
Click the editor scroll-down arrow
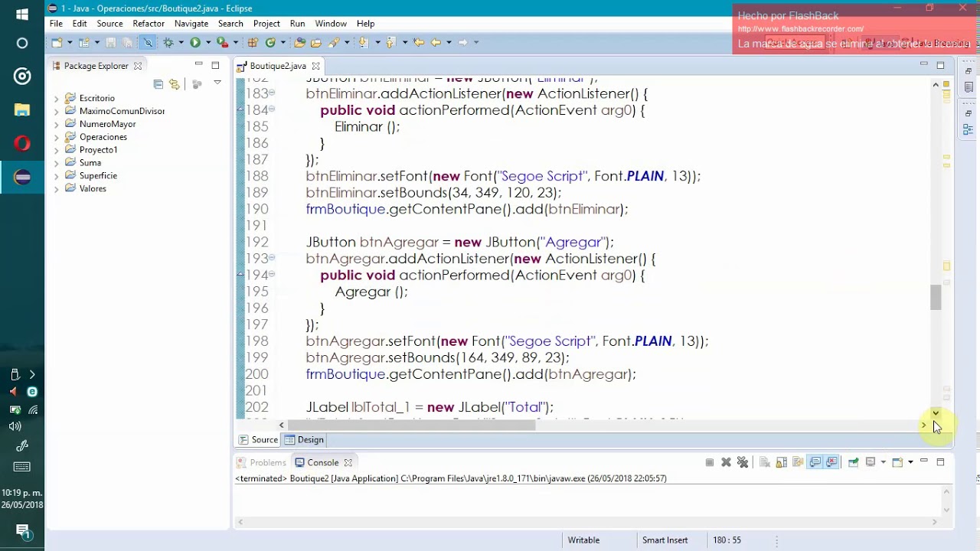[x=936, y=413]
